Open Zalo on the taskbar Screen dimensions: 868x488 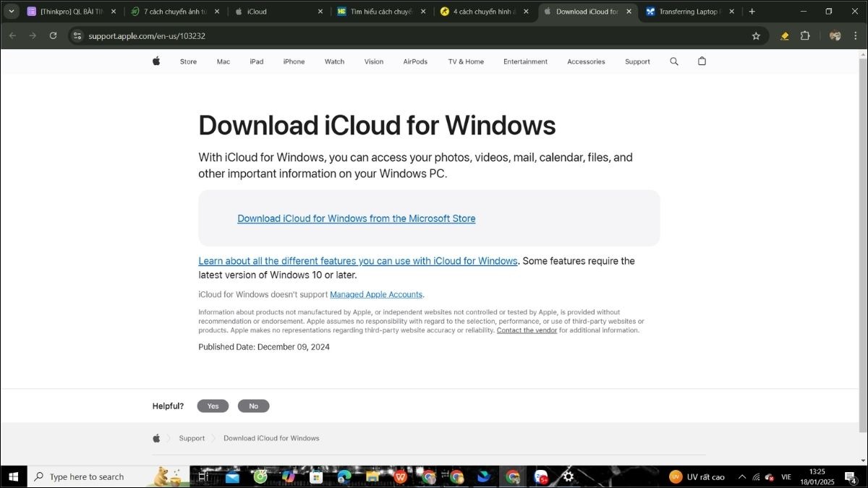pyautogui.click(x=541, y=476)
